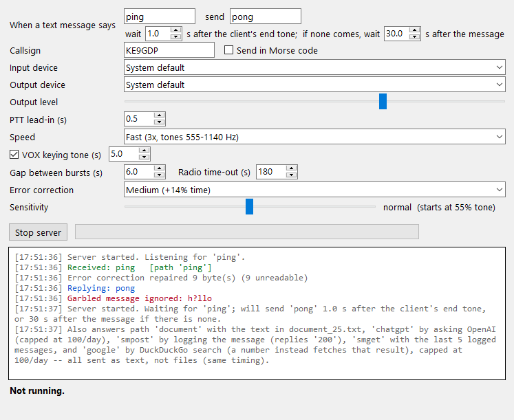The height and width of the screenshot is (420, 514).
Task: Decrease the Radio time-out value
Action: click(291, 175)
